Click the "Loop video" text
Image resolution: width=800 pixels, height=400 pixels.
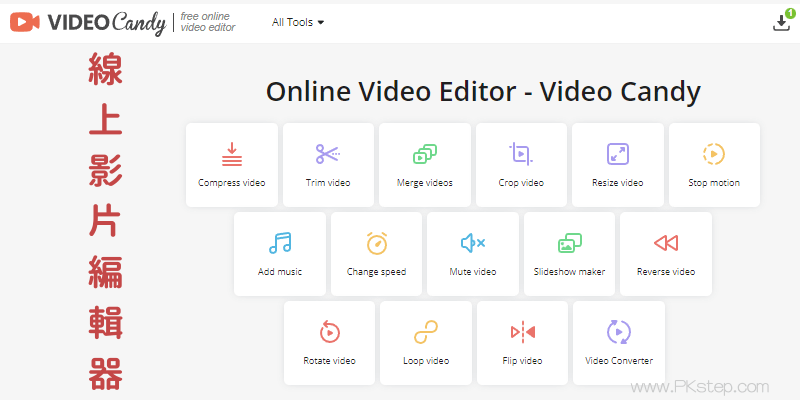point(426,361)
